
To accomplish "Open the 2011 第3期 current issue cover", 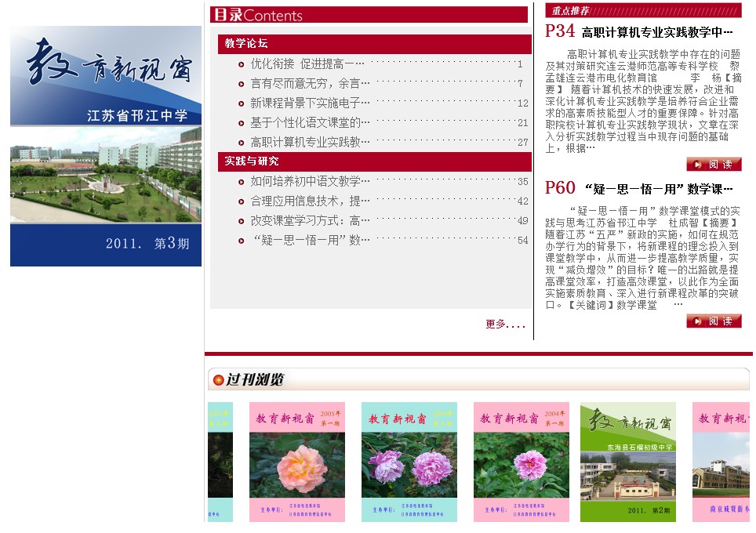I will [x=106, y=147].
